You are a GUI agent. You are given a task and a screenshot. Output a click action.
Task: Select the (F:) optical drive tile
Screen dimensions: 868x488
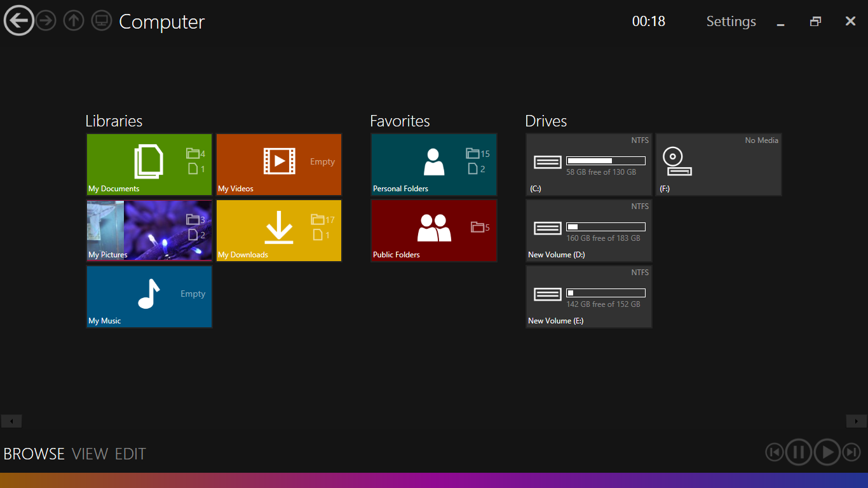tap(718, 164)
